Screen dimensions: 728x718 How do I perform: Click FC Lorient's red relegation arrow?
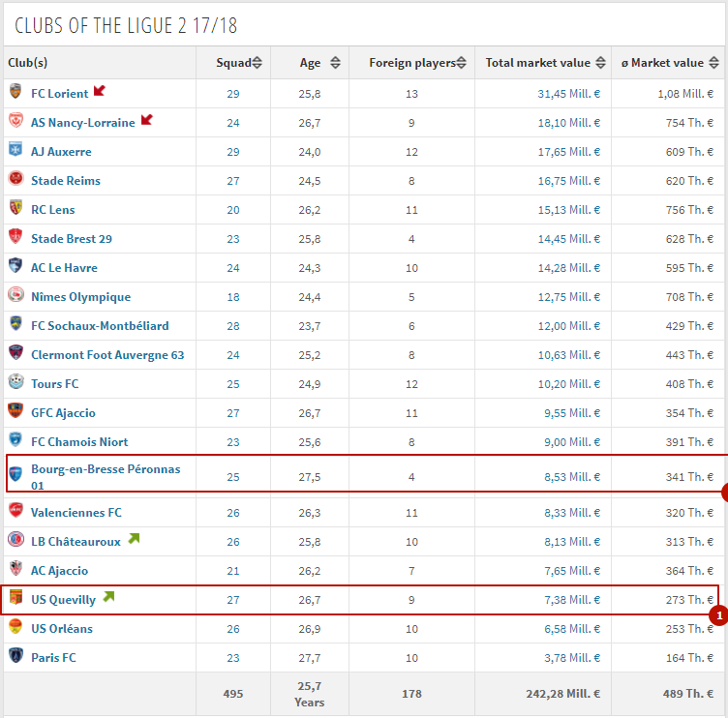click(100, 91)
